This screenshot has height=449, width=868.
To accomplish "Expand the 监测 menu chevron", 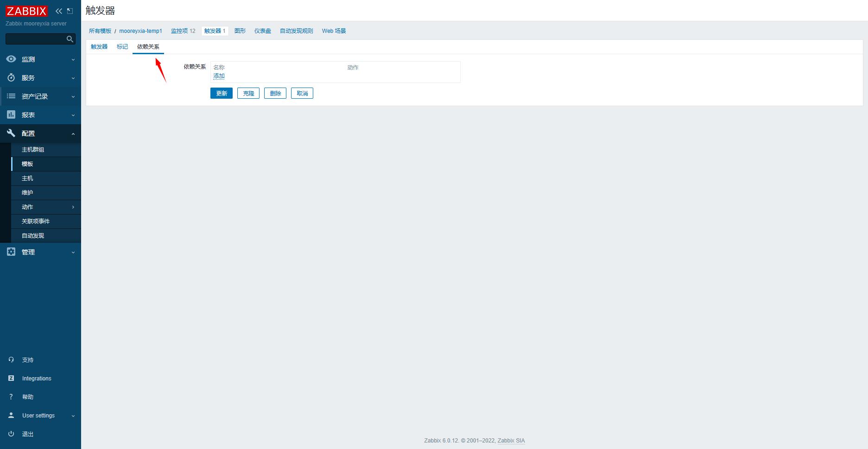I will click(73, 60).
